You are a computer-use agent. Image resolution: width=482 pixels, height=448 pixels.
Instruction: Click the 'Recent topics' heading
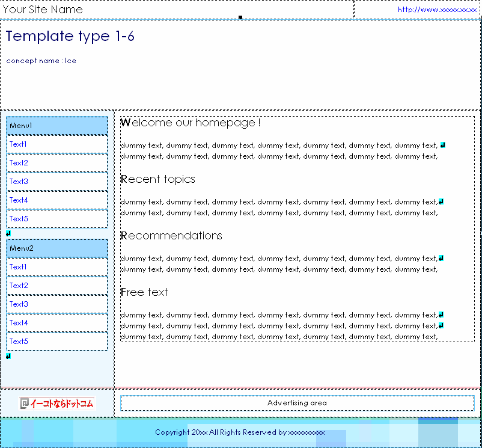pyautogui.click(x=158, y=179)
